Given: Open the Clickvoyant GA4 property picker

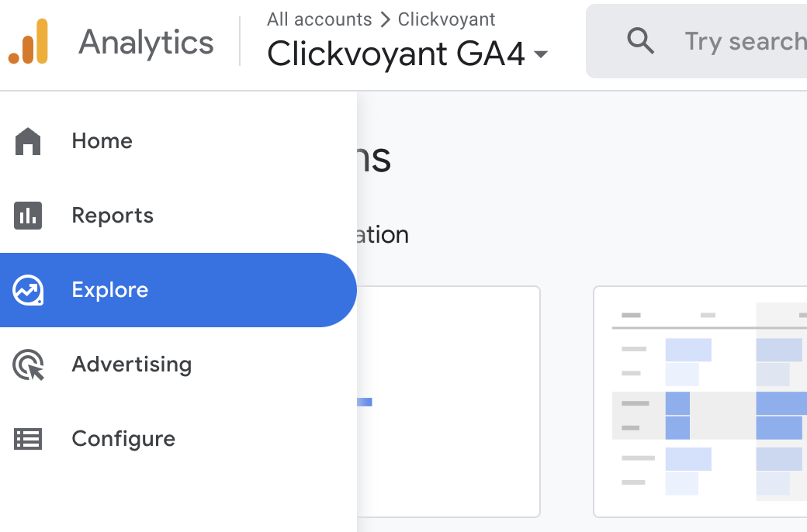Looking at the screenshot, I should pyautogui.click(x=396, y=54).
